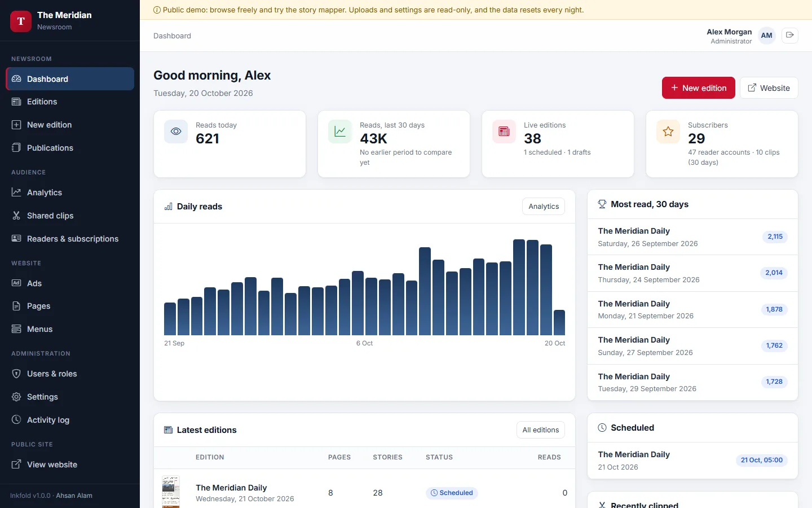Image resolution: width=812 pixels, height=508 pixels.
Task: Click the Activity log clock icon
Action: (16, 420)
